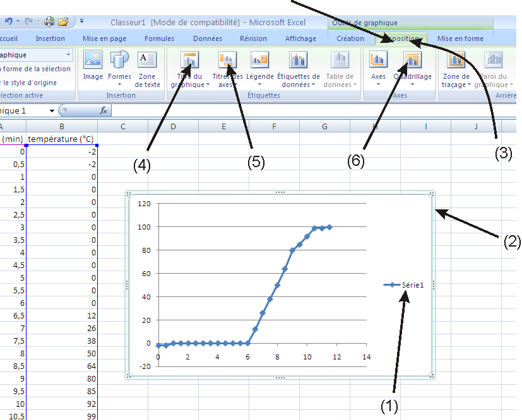Screen dimensions: 522x420
Task: Click the insert function fx button
Action: tap(104, 110)
